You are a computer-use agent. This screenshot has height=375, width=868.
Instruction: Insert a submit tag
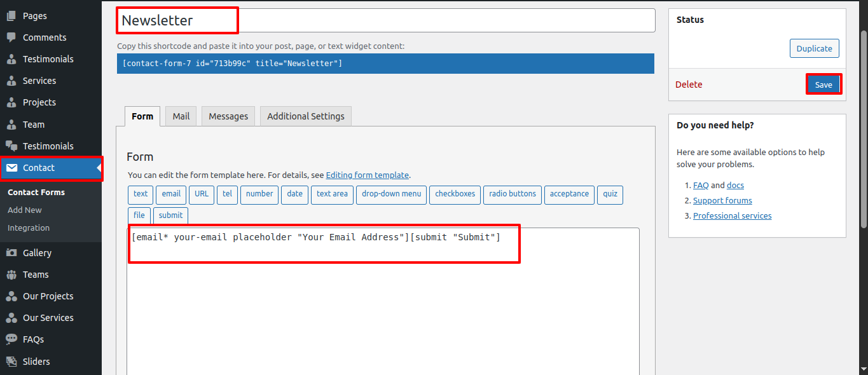(x=170, y=215)
